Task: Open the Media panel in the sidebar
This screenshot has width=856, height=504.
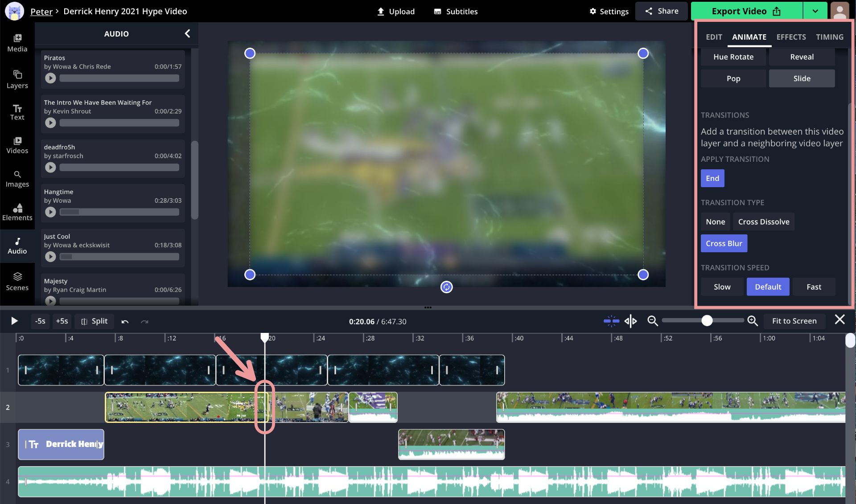Action: tap(17, 43)
